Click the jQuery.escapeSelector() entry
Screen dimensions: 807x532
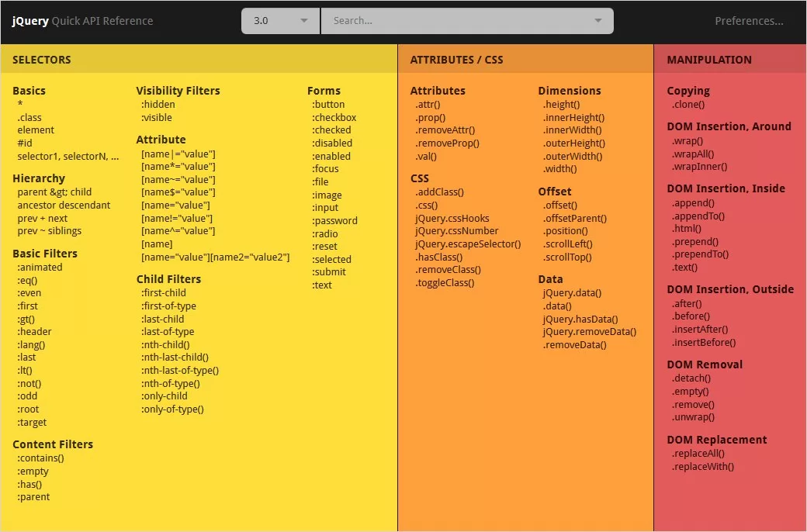468,244
